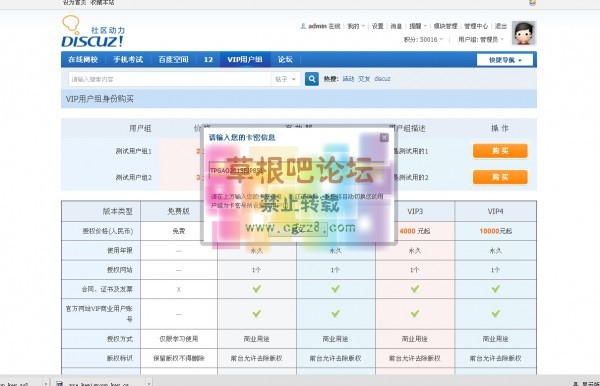Click 购买 for 测试用户组2
This screenshot has width=600, height=386.
pos(500,177)
